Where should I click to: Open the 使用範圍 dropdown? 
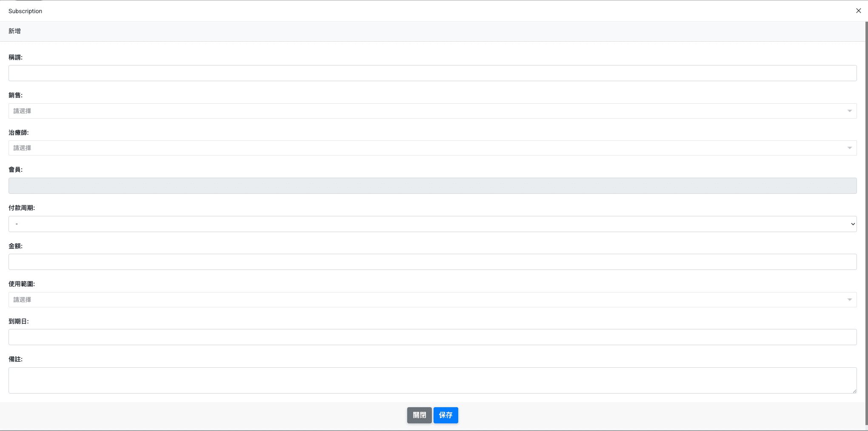coord(425,300)
